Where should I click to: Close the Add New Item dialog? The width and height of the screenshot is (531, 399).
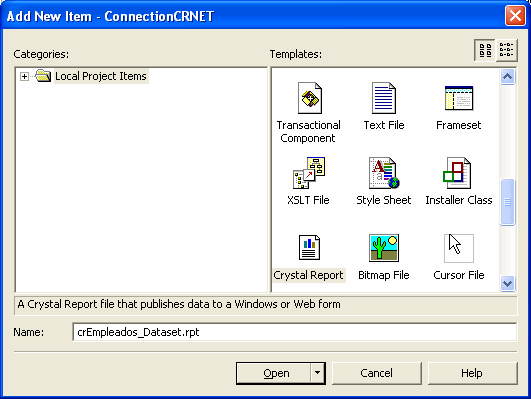515,16
